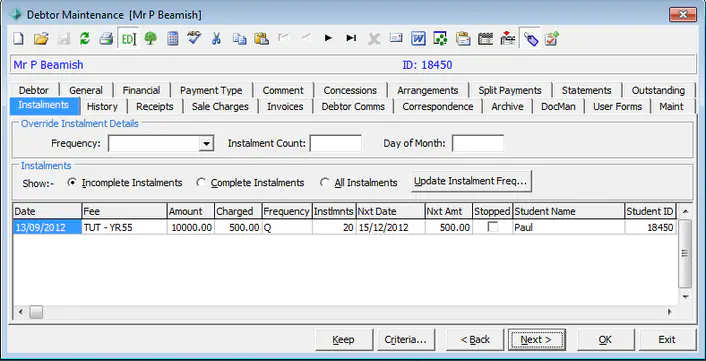Click the < Back button
Screen dimensions: 706x361
(x=475, y=339)
